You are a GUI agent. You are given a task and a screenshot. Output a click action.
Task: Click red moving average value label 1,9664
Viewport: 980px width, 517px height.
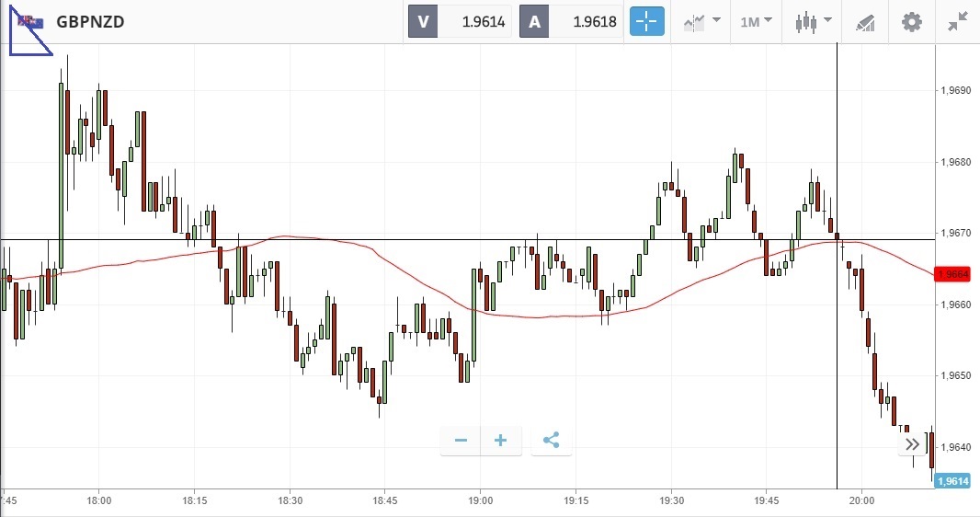952,274
